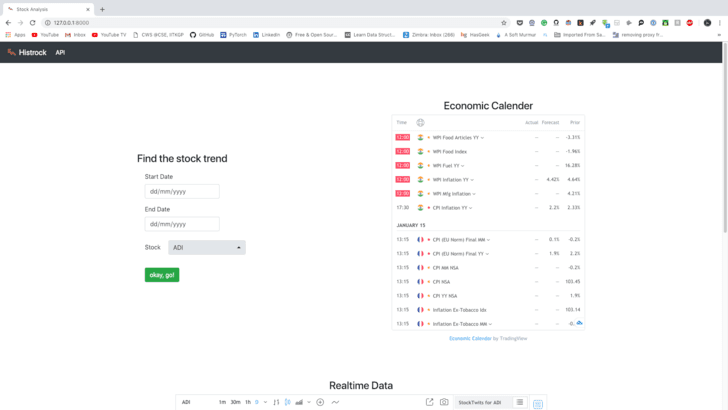Expand the CPI Inflation YY event row
This screenshot has width=728, height=410.
(452, 208)
